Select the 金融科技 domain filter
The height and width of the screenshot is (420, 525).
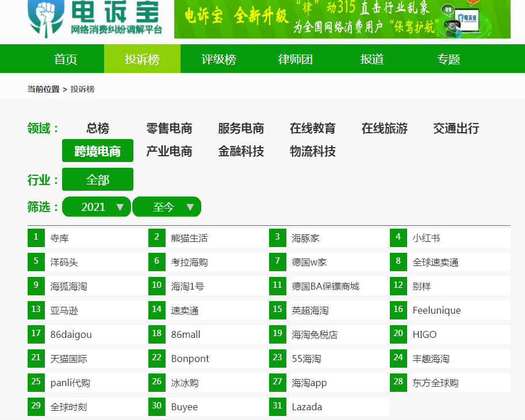241,152
